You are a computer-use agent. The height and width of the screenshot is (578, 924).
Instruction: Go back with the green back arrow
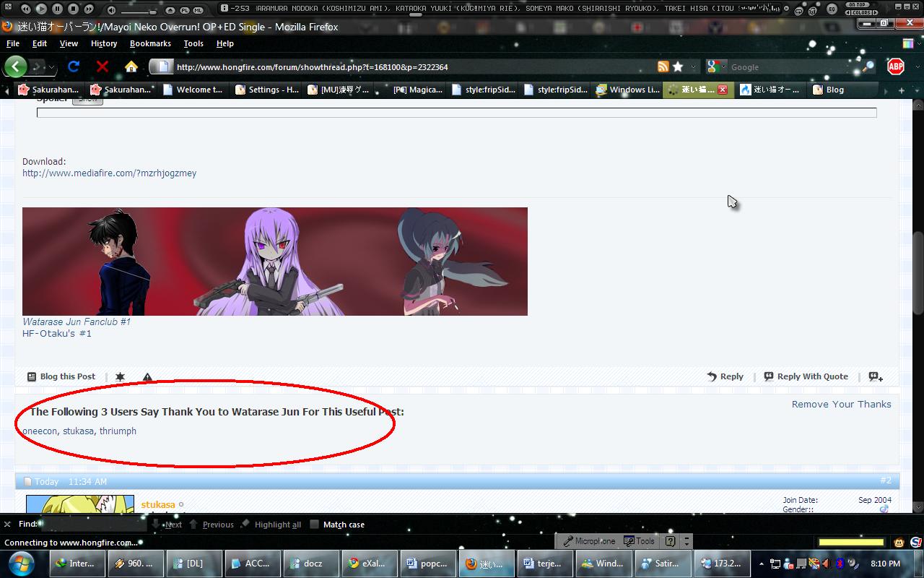15,66
